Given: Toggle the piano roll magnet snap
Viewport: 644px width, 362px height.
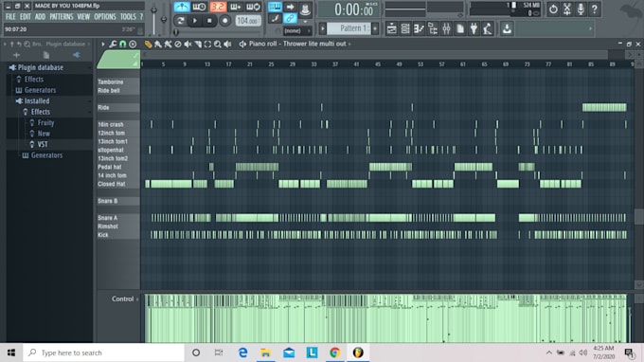Looking at the screenshot, I should [122, 44].
